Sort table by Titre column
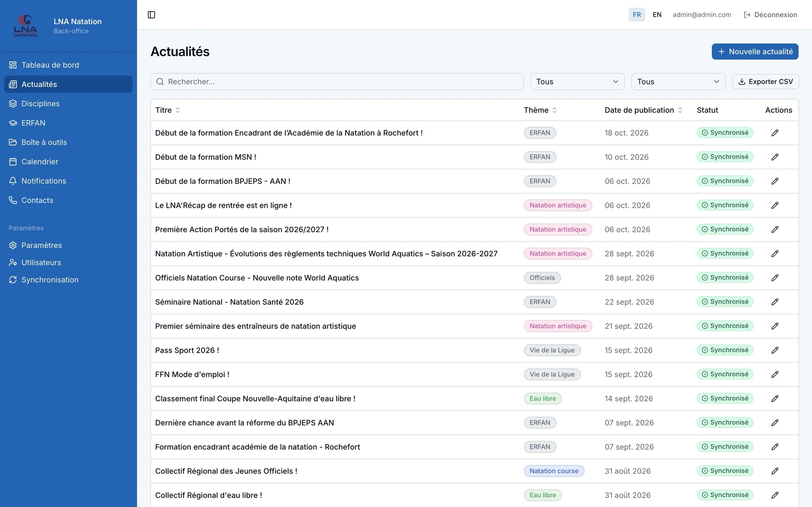 167,110
